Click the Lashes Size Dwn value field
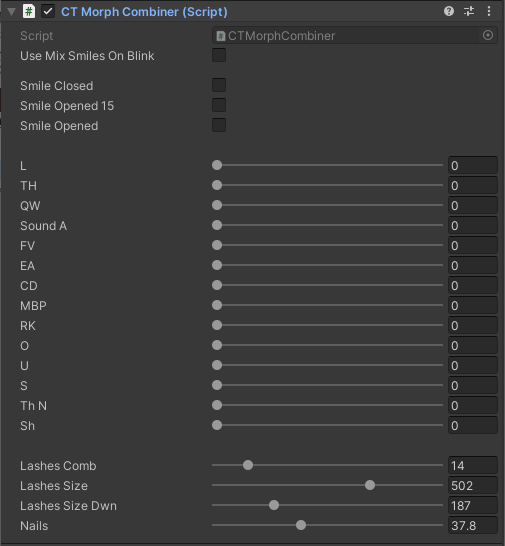Viewport: 505px width, 546px height. [473, 506]
